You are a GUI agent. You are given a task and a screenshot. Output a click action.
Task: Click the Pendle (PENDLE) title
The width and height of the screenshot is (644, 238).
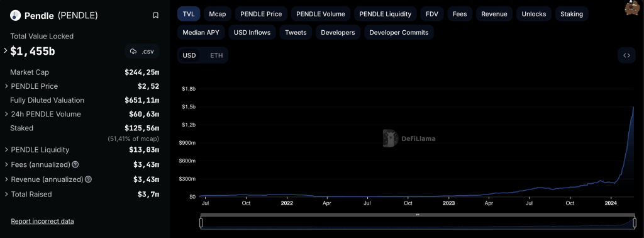(61, 16)
